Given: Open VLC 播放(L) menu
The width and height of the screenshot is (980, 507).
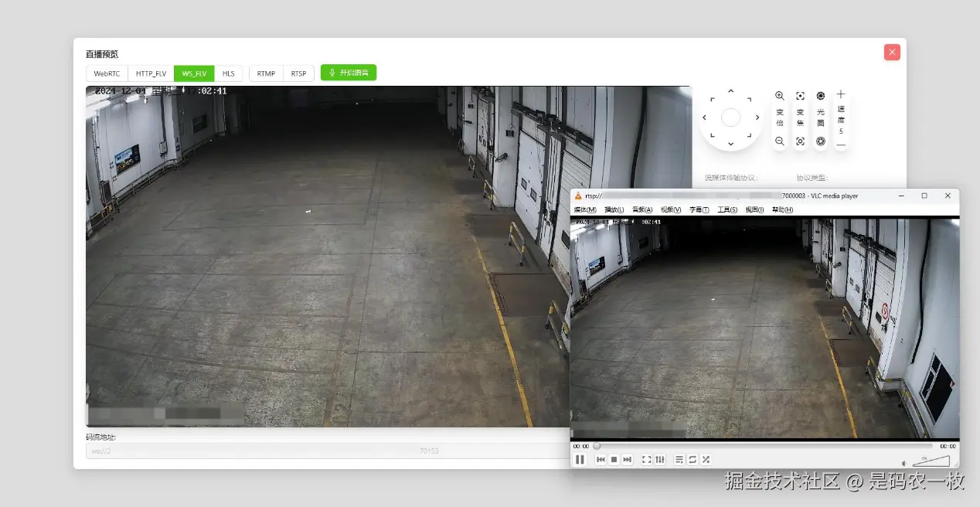Looking at the screenshot, I should pos(614,209).
